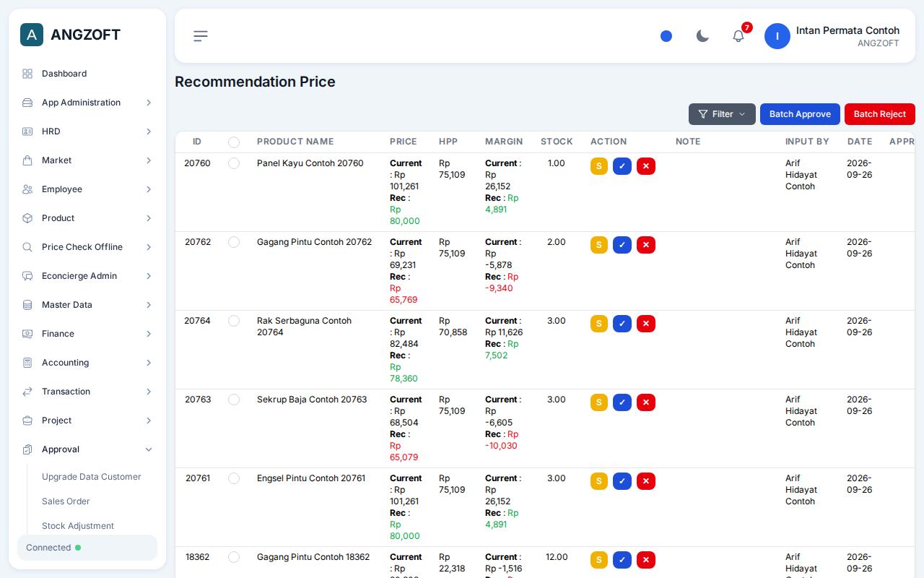924x578 pixels.
Task: Switch to dark mode moon icon
Action: click(x=702, y=36)
